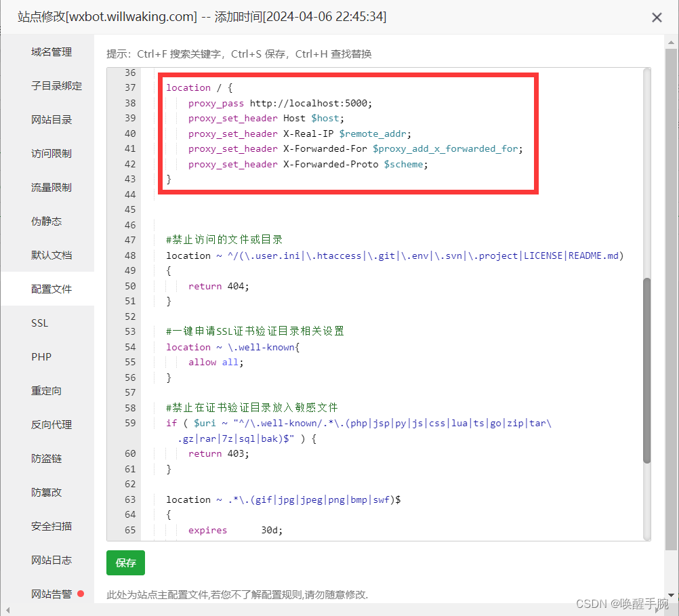Image resolution: width=679 pixels, height=616 pixels.
Task: Click the .user.ini|.htaccess location line
Action: [x=394, y=255]
